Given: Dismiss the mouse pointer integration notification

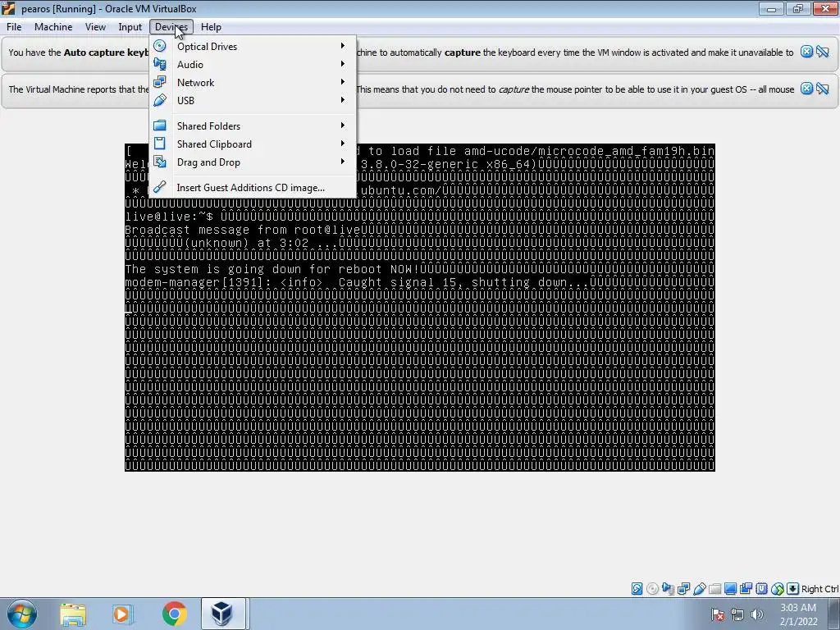Looking at the screenshot, I should click(x=806, y=89).
